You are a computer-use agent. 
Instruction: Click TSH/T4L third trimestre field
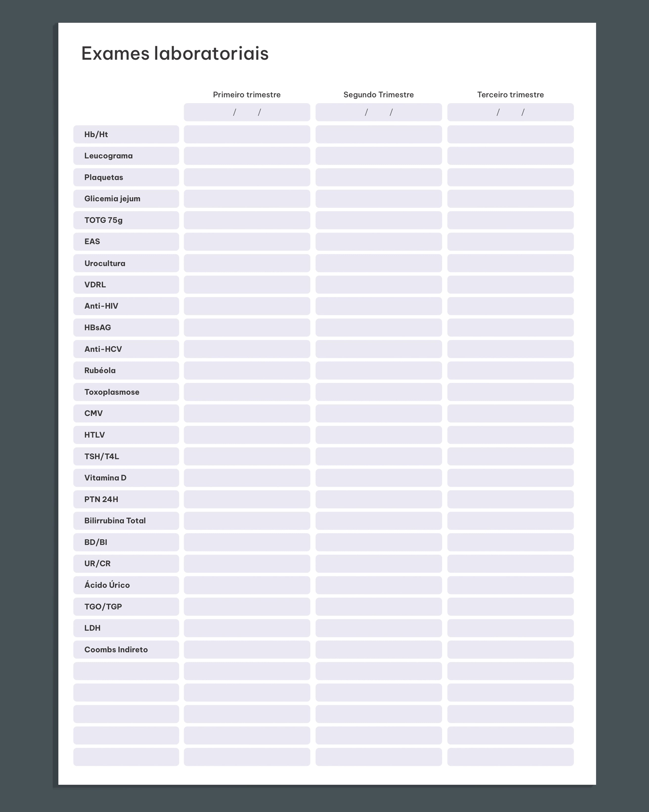pos(511,456)
